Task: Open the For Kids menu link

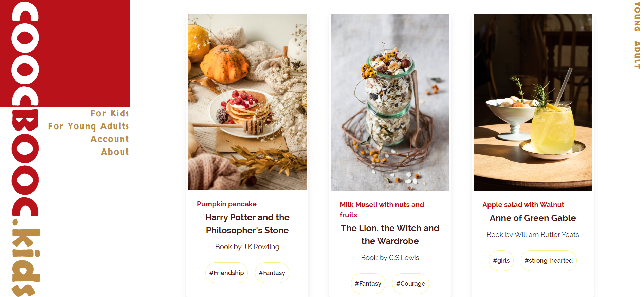Action: [x=109, y=113]
